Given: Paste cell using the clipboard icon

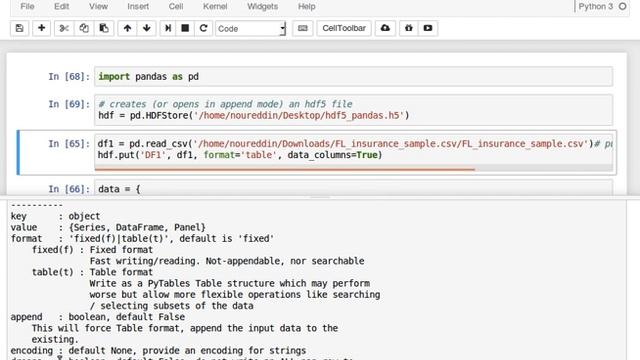Looking at the screenshot, I should [x=104, y=28].
